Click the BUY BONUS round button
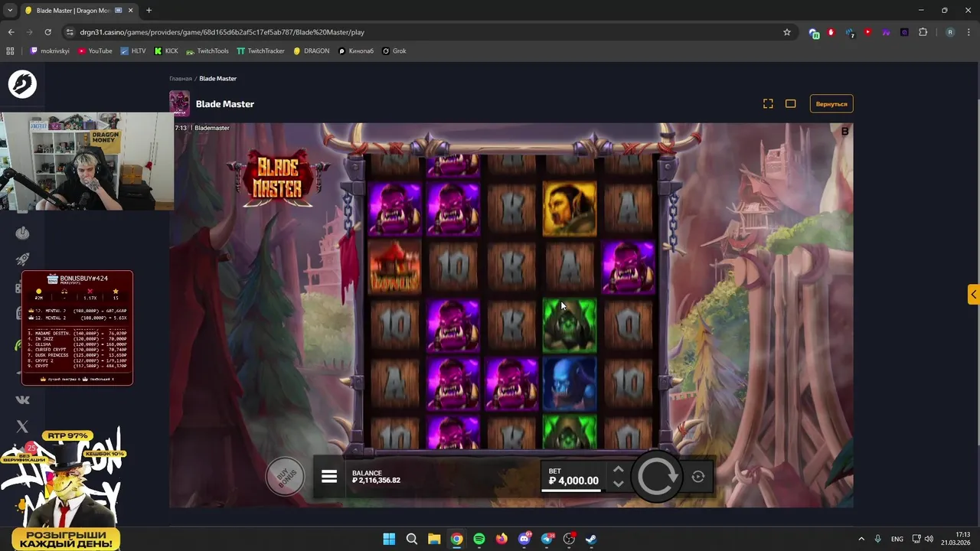 (285, 478)
